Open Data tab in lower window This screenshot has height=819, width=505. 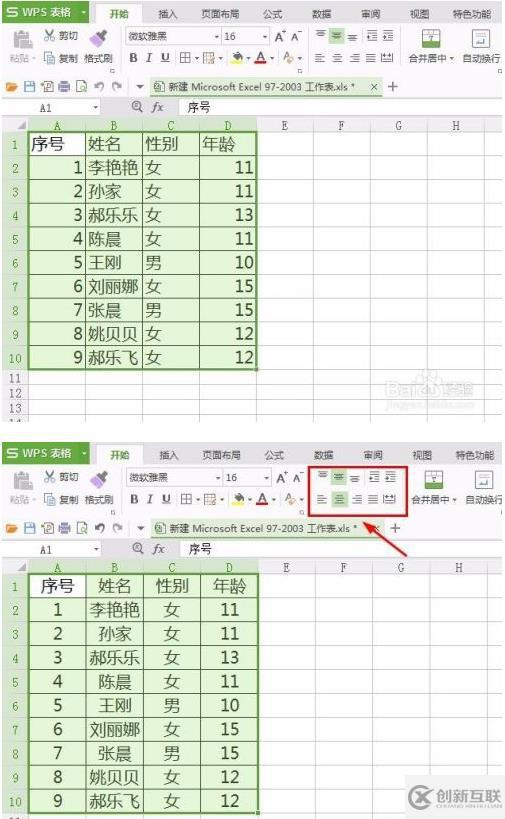click(323, 455)
